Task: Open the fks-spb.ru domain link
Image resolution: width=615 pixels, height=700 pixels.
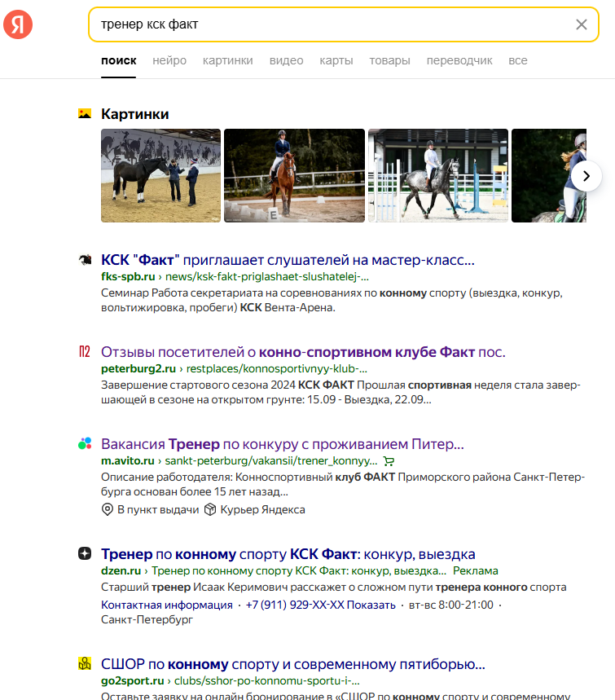Action: pos(128,276)
